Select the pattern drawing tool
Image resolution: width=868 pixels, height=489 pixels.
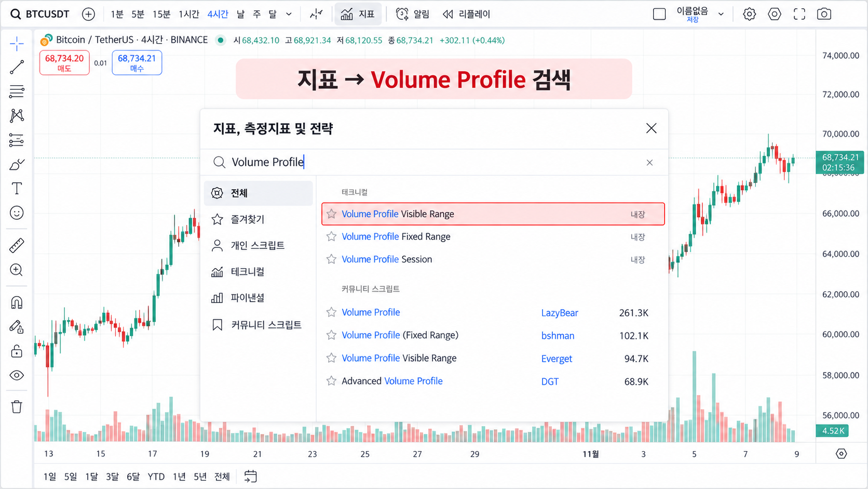(x=17, y=115)
